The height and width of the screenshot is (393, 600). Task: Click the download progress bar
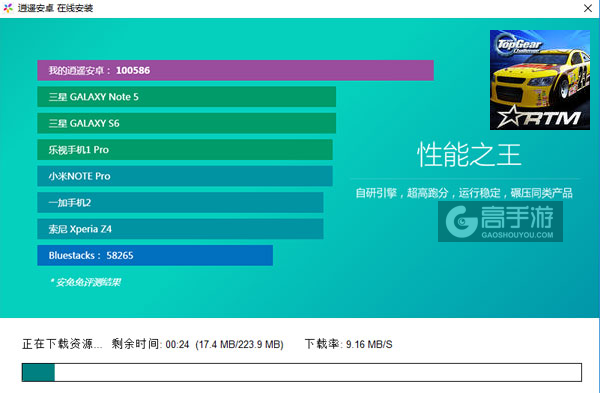pyautogui.click(x=302, y=372)
